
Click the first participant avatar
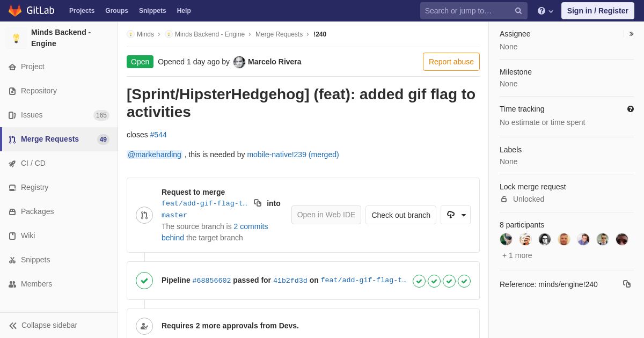tap(506, 239)
